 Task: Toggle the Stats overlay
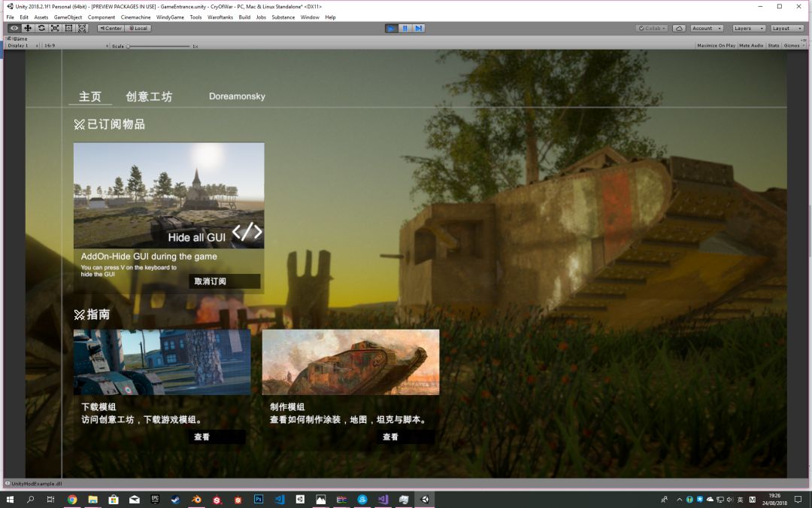pos(773,46)
